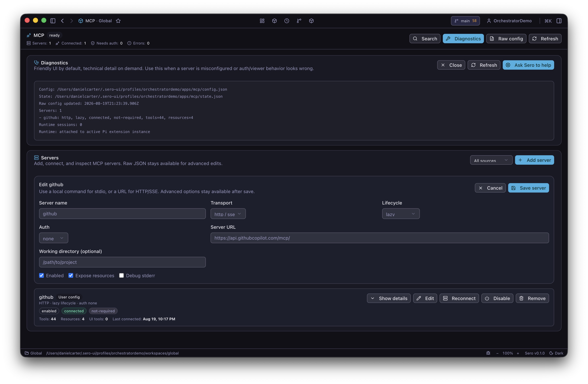Click the 'ready' status badge
The width and height of the screenshot is (588, 384).
coord(54,35)
